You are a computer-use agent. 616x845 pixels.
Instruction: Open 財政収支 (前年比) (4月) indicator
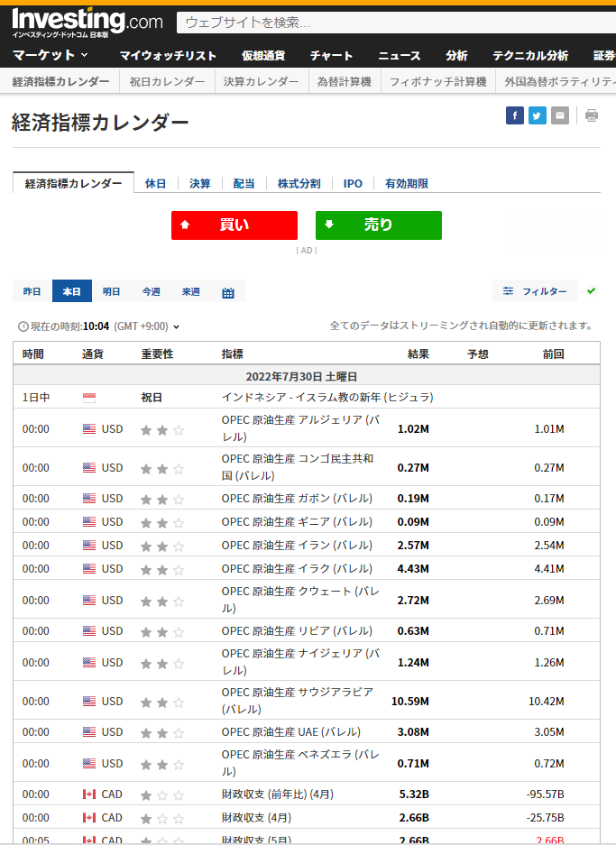point(278,794)
